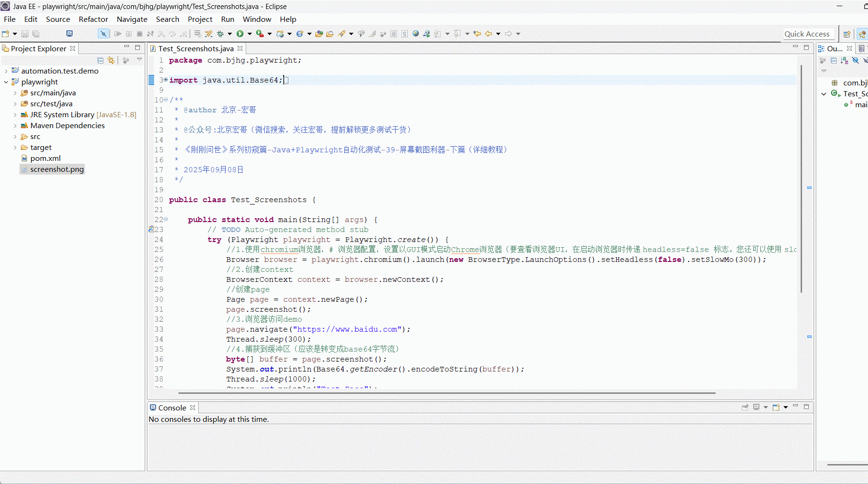Open the Source menu
This screenshot has width=868, height=484.
(58, 19)
